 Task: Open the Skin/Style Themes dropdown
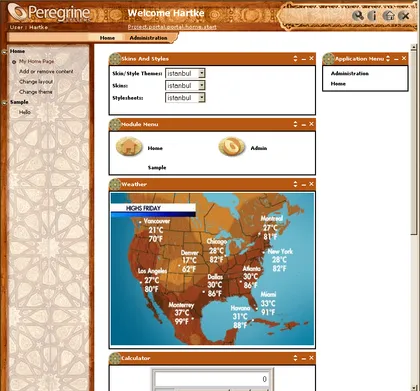point(185,73)
